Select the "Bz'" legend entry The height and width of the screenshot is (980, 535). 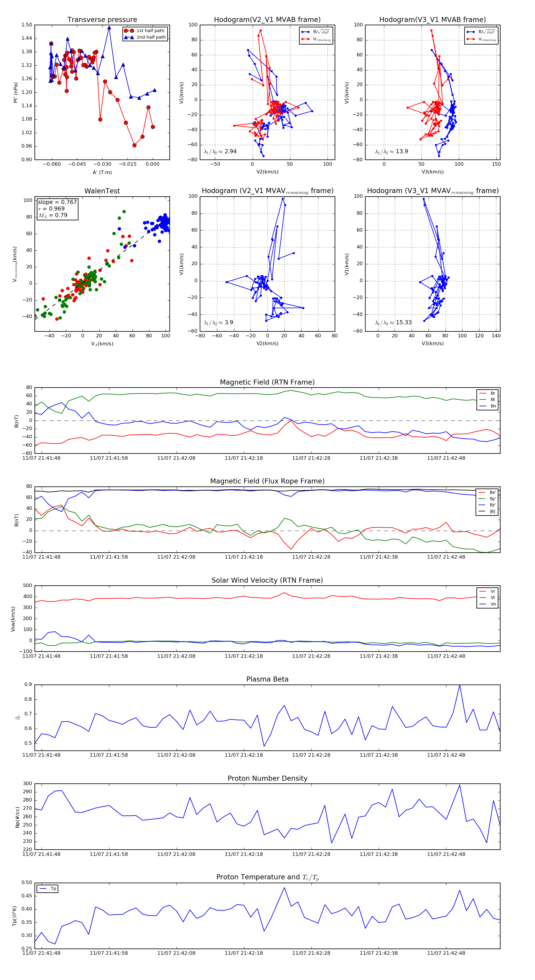[487, 505]
